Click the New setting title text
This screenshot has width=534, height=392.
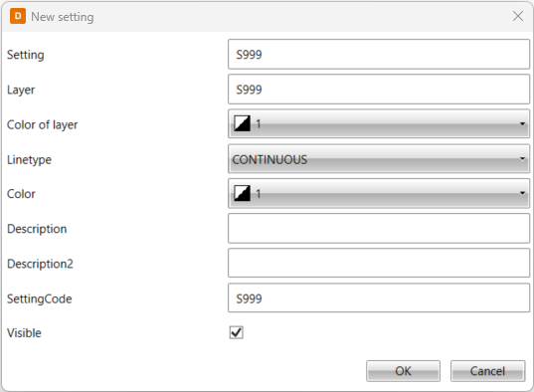63,17
